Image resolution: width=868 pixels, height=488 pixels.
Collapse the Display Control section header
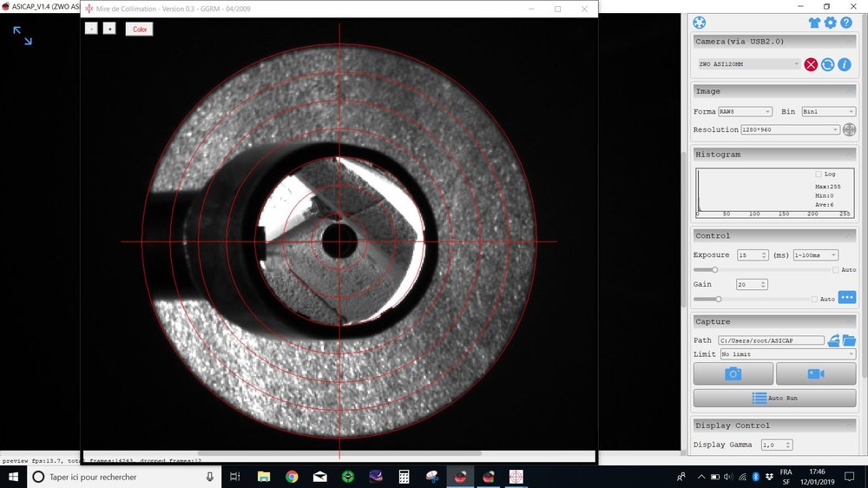774,426
